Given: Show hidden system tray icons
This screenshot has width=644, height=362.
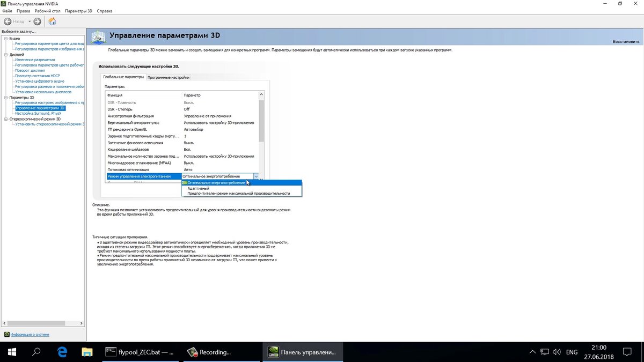Looking at the screenshot, I should pos(531,352).
